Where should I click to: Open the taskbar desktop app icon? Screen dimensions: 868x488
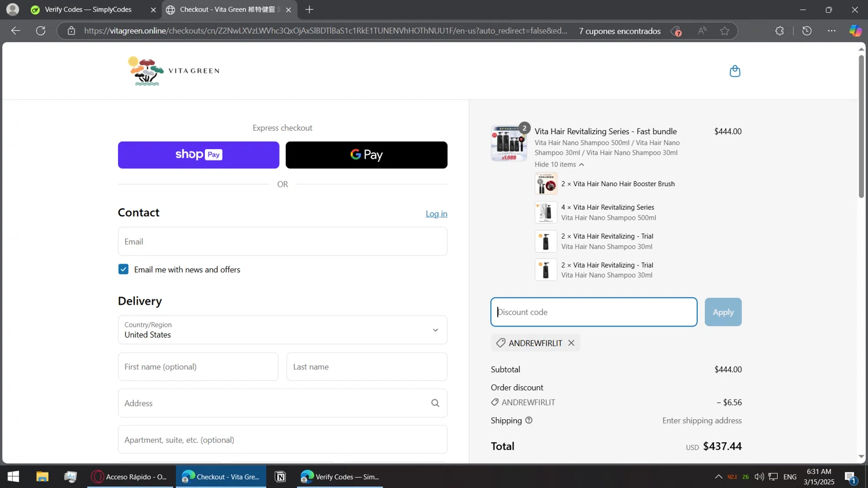pos(71,476)
